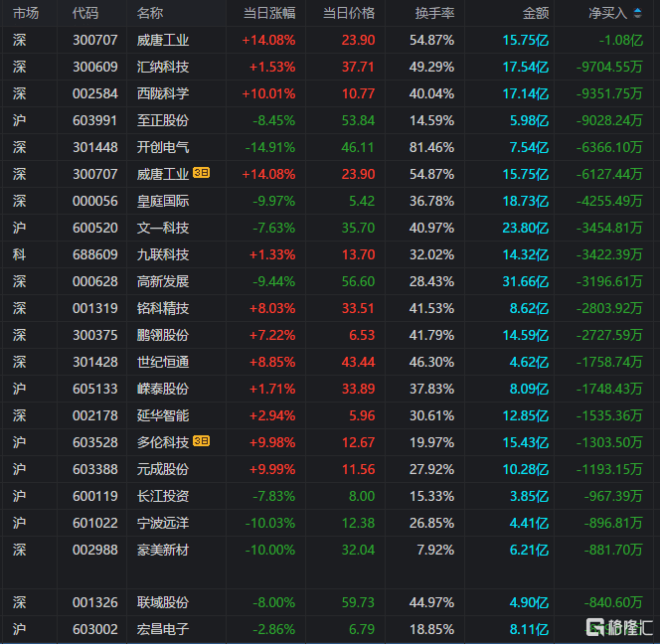The image size is (660, 644).
Task: Click turnover rate 7.92%
Action: [435, 551]
